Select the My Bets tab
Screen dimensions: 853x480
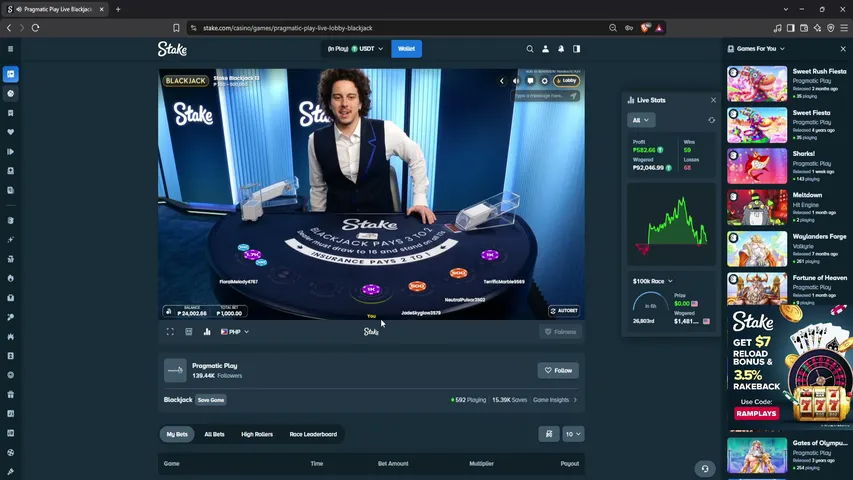coord(177,434)
